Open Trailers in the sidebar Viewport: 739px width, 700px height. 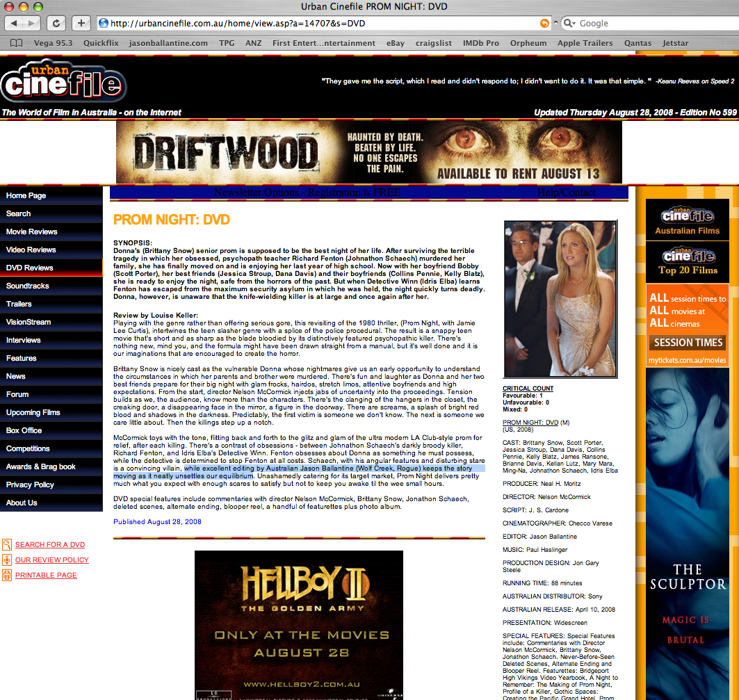[x=51, y=304]
